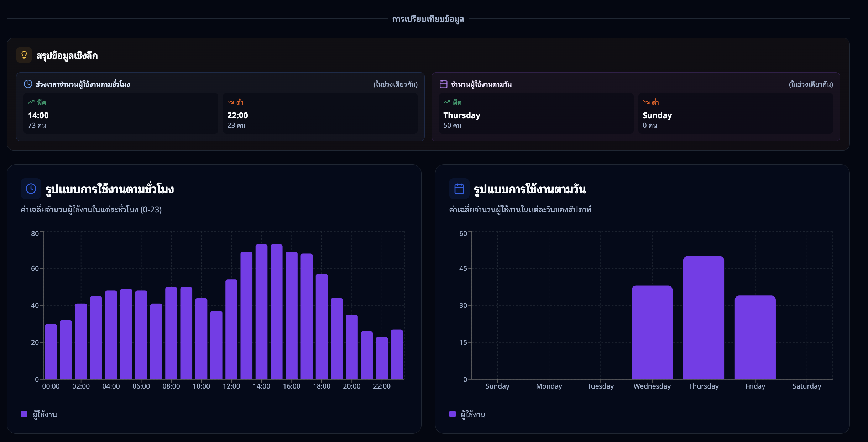Click the calendar icon in daily usage chart header
868x442 pixels.
click(459, 189)
